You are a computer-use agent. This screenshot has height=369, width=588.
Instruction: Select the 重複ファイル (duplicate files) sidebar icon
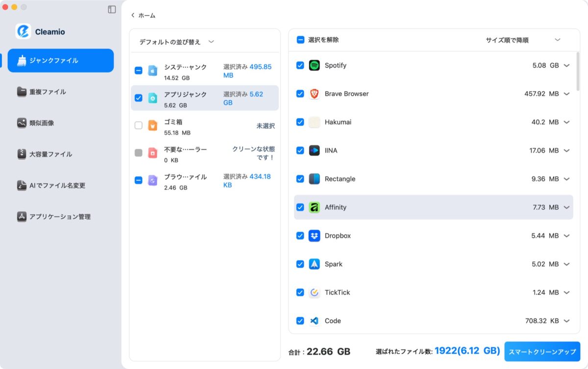pyautogui.click(x=22, y=92)
